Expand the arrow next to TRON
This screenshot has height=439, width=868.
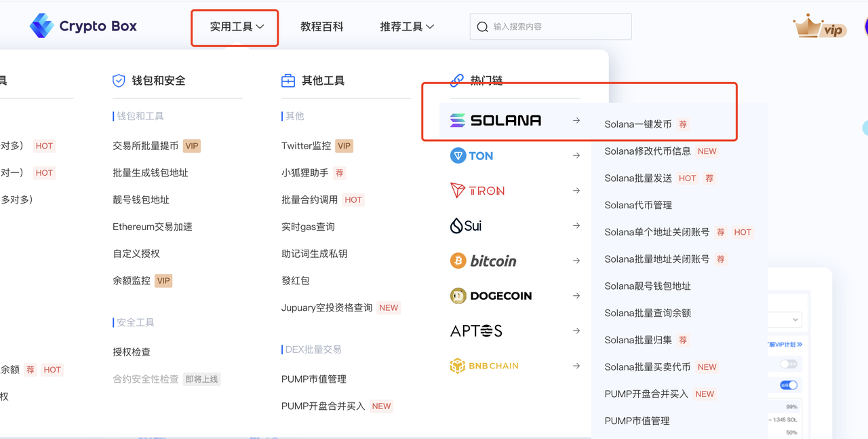pyautogui.click(x=576, y=191)
